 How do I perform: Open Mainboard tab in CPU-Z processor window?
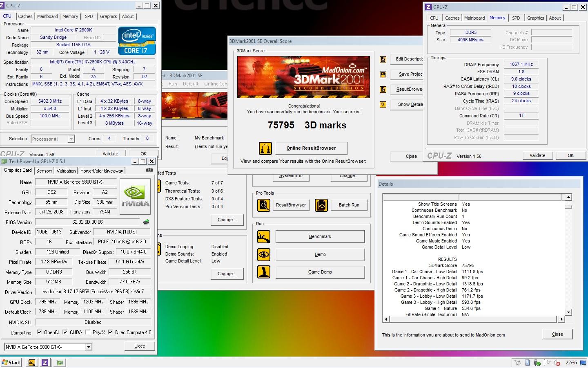[x=47, y=16]
